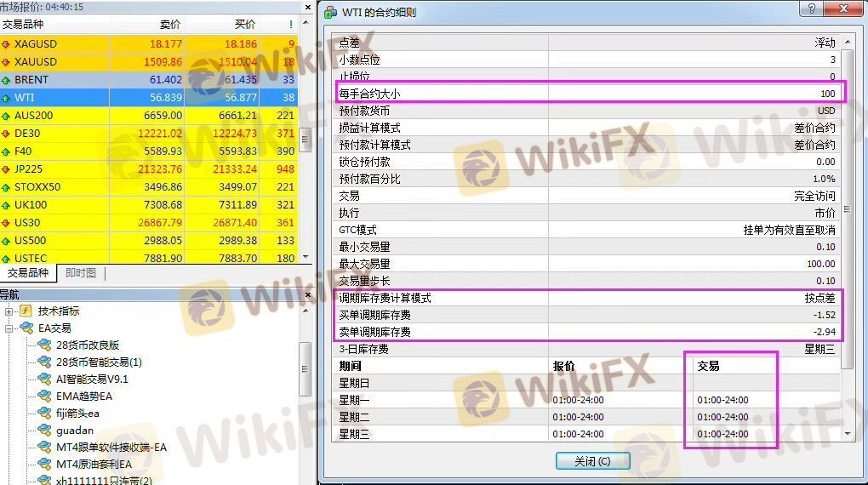Image resolution: width=868 pixels, height=485 pixels.
Task: Click the 卖价 column header
Action: 170,25
